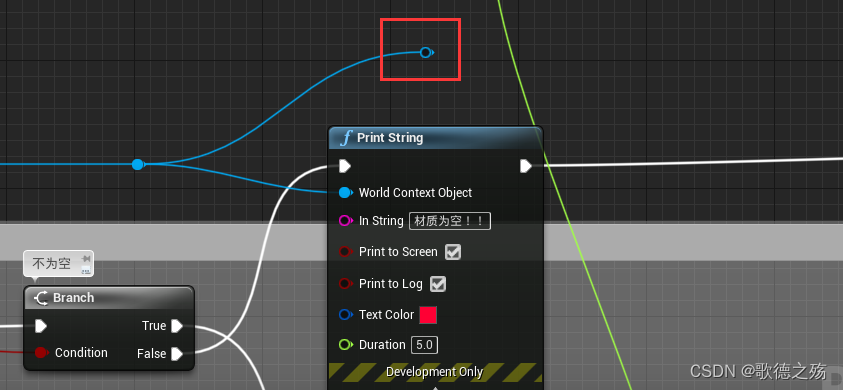Image resolution: width=843 pixels, height=390 pixels.
Task: Select the Print String node title
Action: [390, 138]
